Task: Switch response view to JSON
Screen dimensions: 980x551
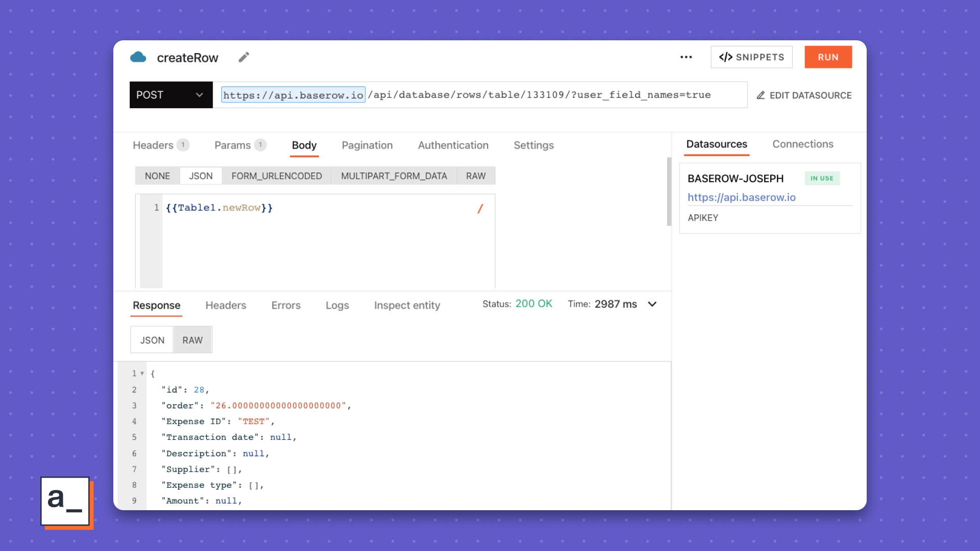Action: [x=152, y=340]
